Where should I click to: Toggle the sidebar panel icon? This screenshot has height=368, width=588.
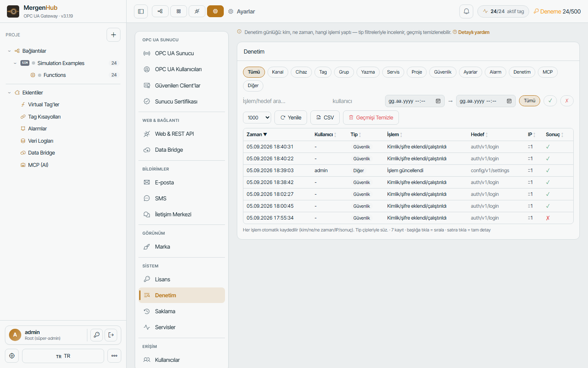(141, 11)
